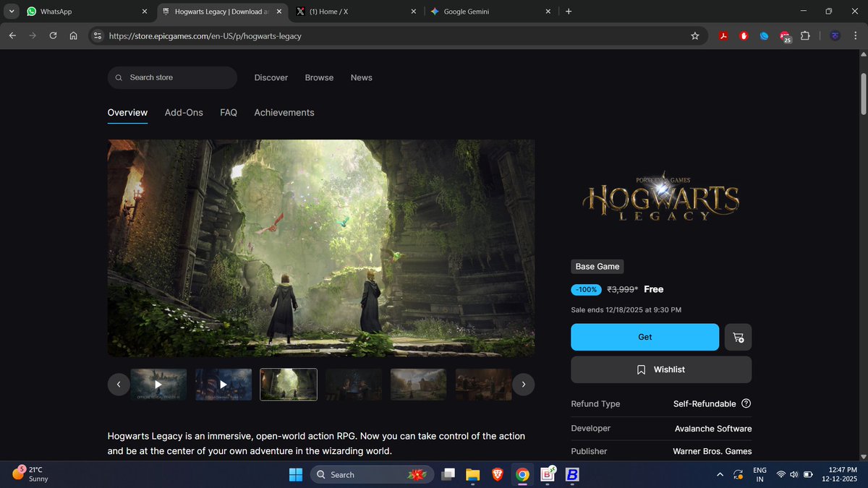Close the Google Gemini tab
The height and width of the screenshot is (488, 868).
click(548, 12)
